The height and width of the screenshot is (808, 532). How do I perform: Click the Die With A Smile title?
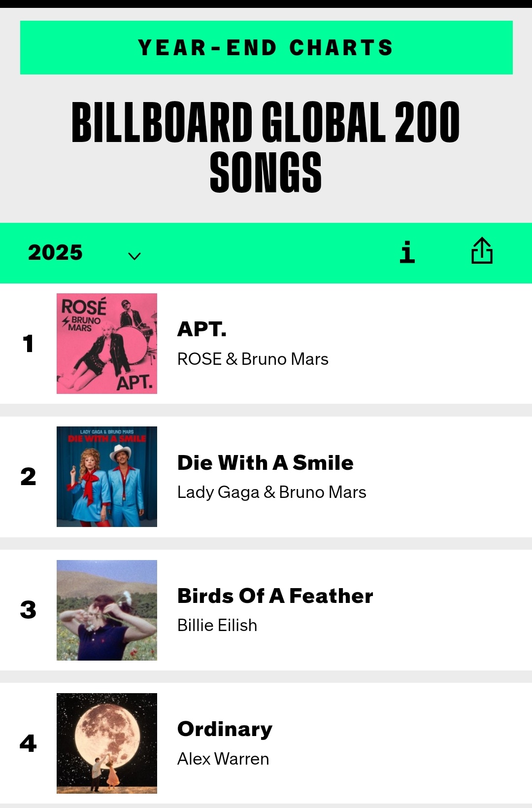tap(266, 463)
